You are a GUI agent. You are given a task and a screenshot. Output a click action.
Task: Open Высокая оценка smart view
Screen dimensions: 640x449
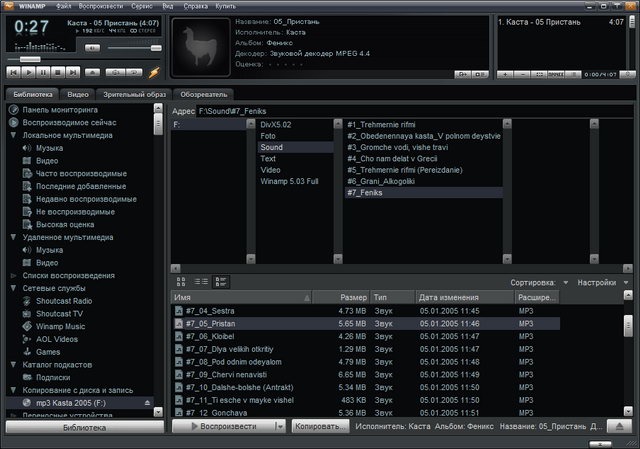(65, 224)
